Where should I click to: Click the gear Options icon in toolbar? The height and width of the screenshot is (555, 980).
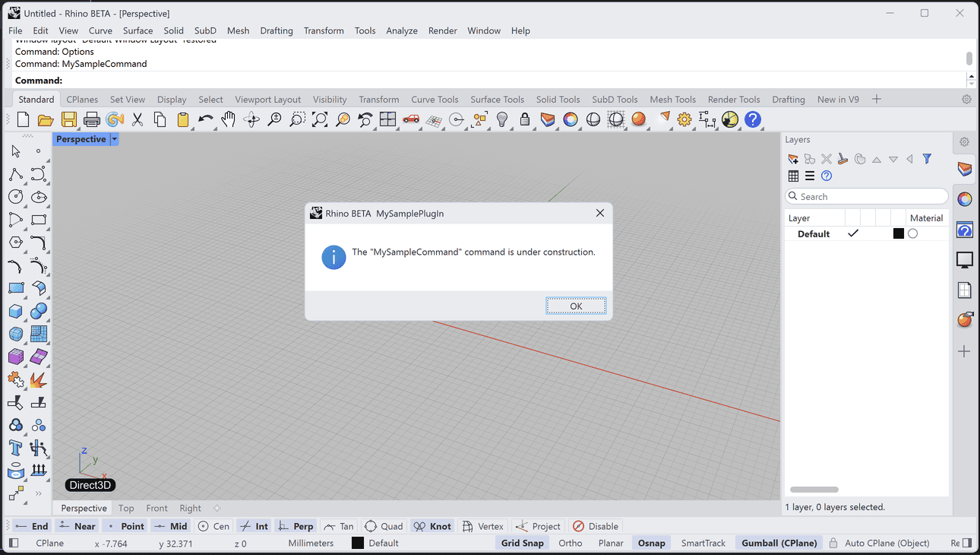point(684,119)
